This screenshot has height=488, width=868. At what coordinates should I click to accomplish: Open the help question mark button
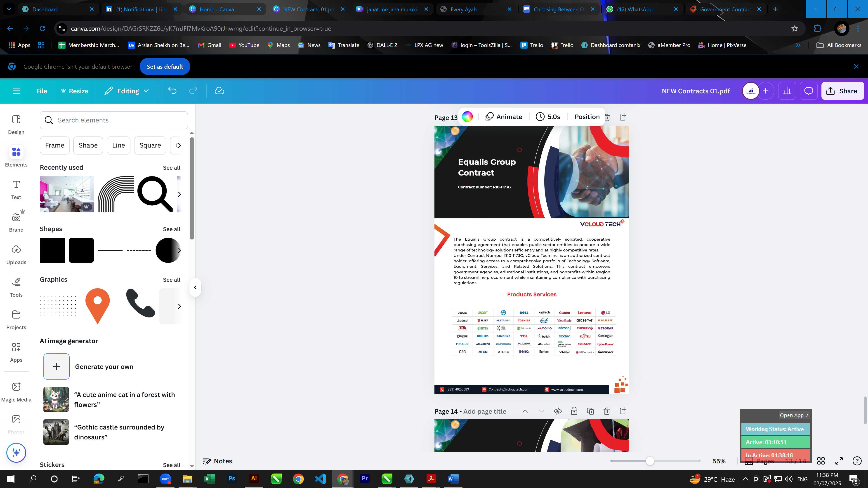coord(857,461)
